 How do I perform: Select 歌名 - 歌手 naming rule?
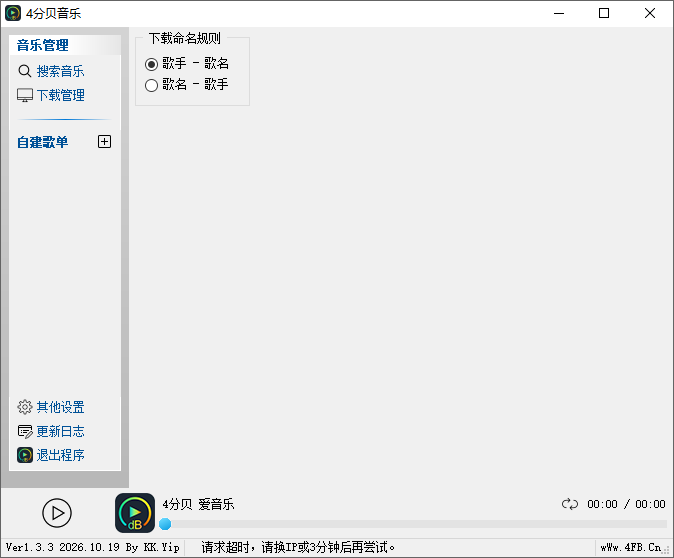(x=187, y=84)
